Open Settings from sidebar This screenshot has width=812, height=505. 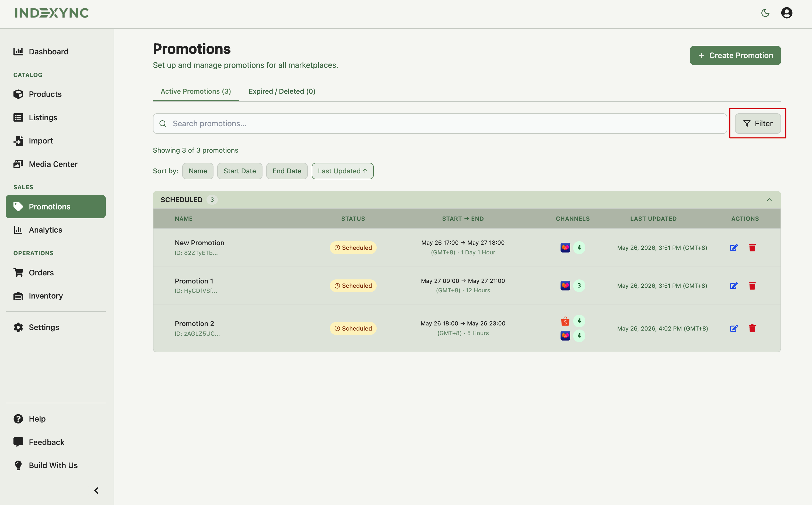point(56,327)
